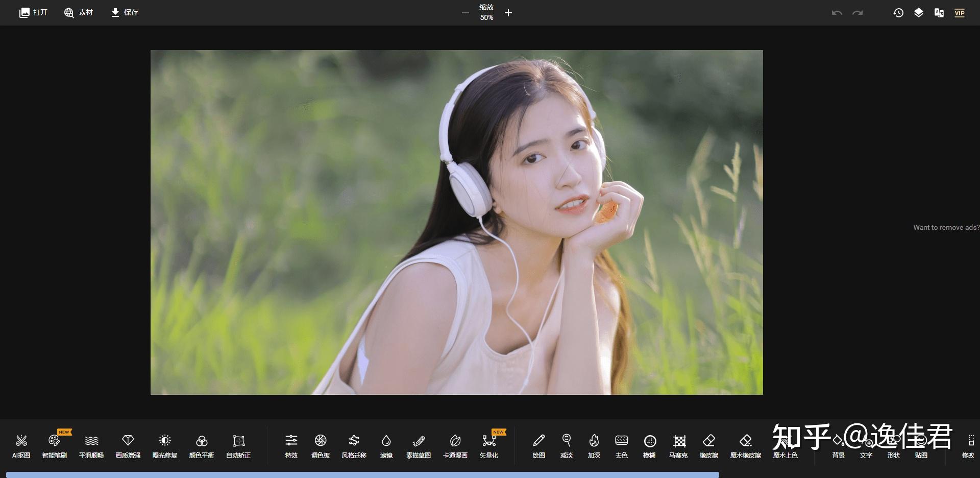The image size is (980, 478).
Task: Open the 矢量化 vectorize tool
Action: [x=489, y=446]
